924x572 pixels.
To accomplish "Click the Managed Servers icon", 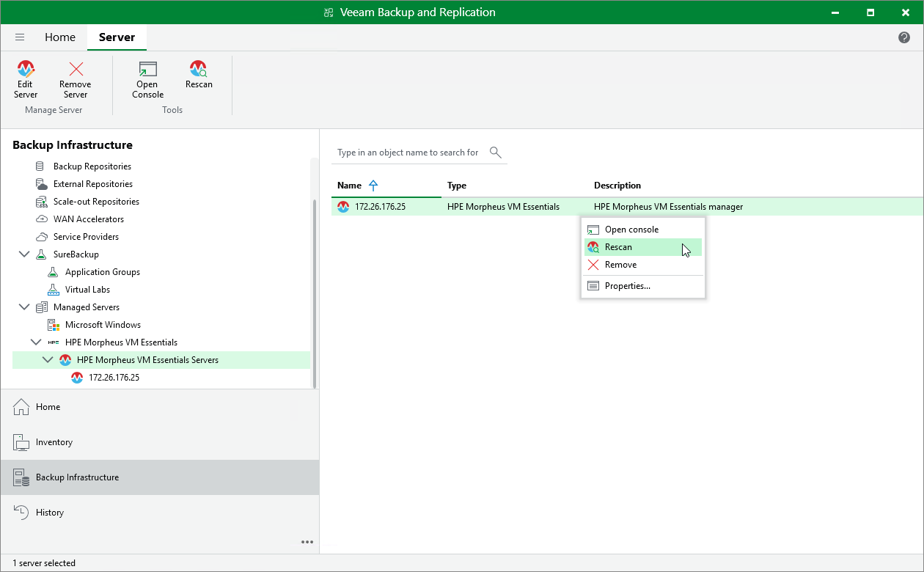I will tap(41, 307).
